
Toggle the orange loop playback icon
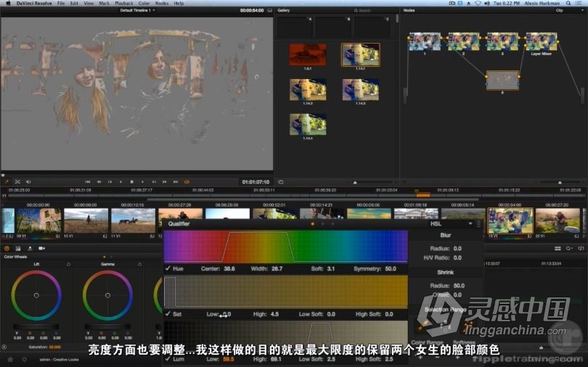point(187,181)
